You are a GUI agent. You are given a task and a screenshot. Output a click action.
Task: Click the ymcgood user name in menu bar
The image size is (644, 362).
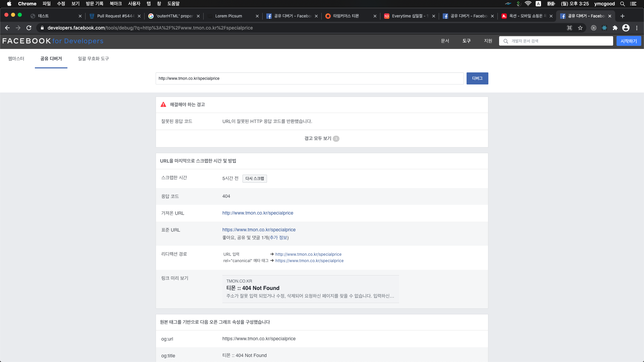[x=604, y=4]
